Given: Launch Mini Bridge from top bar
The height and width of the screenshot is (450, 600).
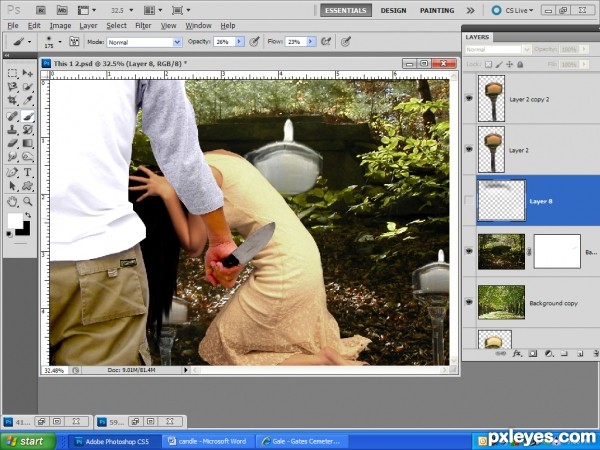Looking at the screenshot, I should coord(62,10).
